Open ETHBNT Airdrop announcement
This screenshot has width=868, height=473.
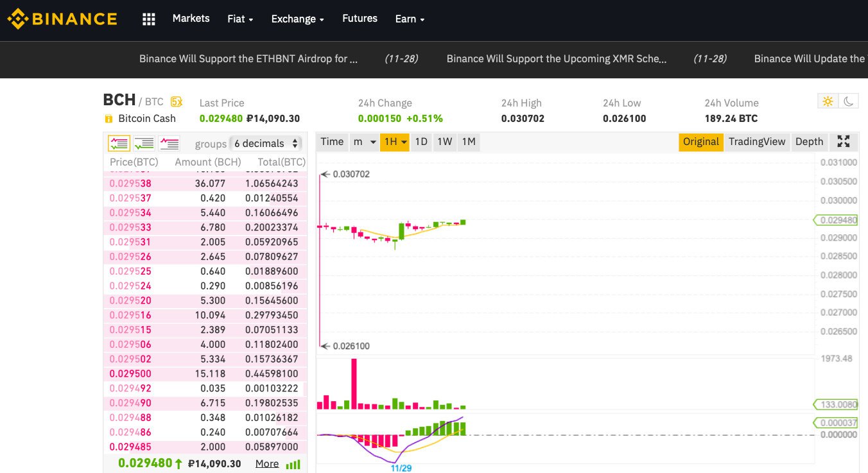point(248,58)
